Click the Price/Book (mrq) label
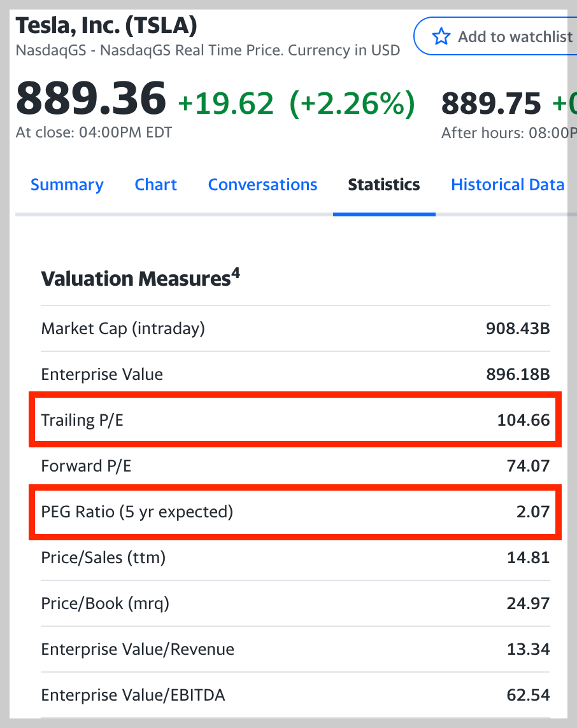Screen dimensions: 577x728 tap(105, 603)
